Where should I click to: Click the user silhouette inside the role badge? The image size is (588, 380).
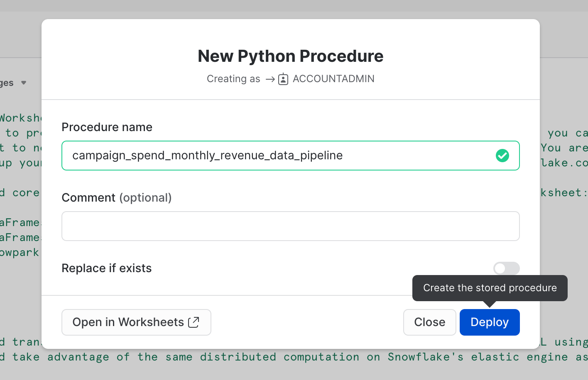(x=283, y=79)
